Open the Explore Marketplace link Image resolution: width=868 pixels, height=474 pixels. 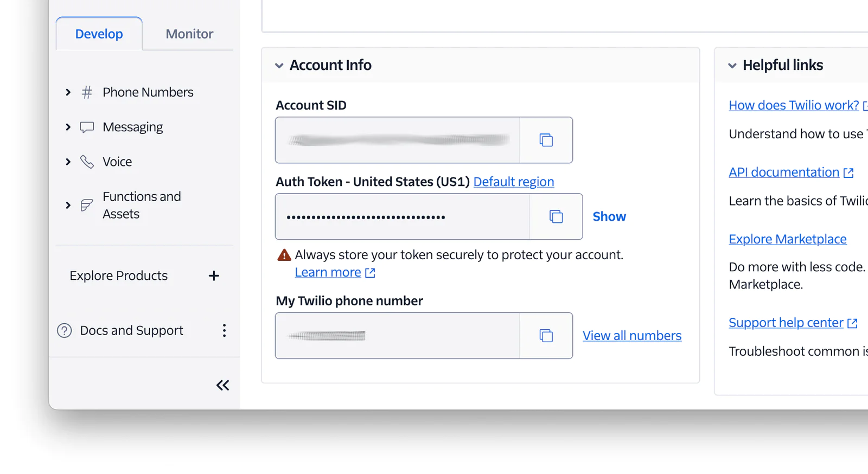click(x=788, y=239)
